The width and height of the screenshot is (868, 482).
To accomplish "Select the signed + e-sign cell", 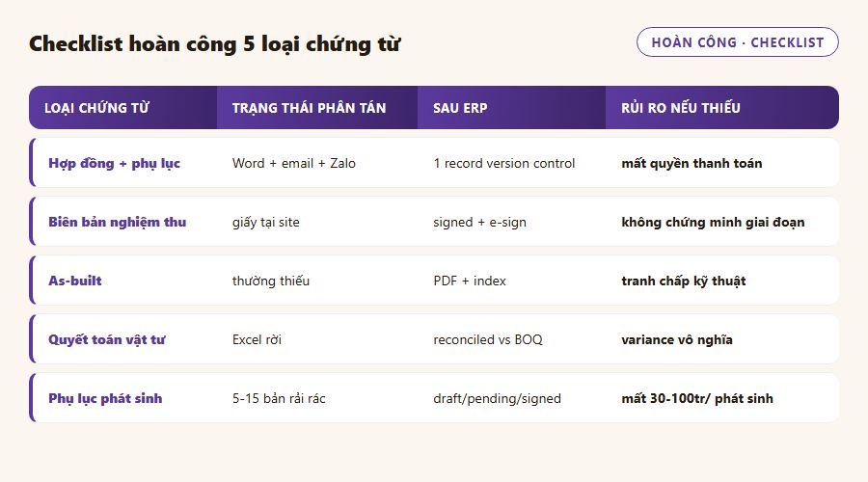I will pyautogui.click(x=480, y=222).
